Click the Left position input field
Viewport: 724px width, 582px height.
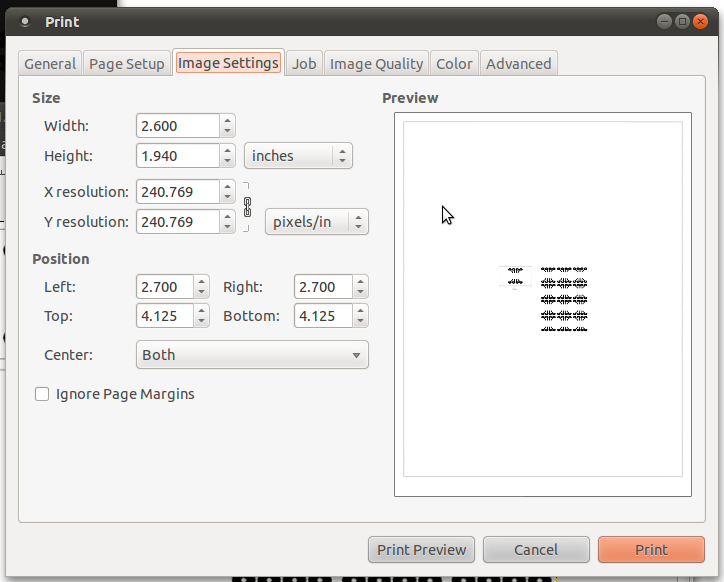point(165,287)
